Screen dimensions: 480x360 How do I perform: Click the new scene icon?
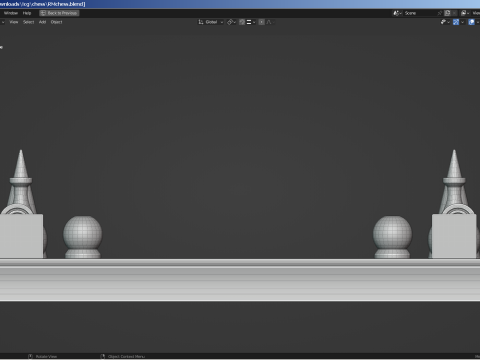448,13
